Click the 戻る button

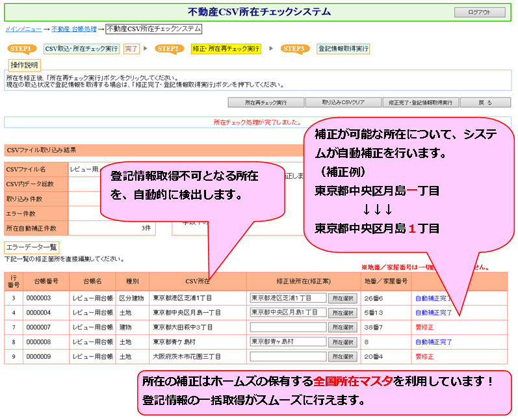[x=486, y=103]
